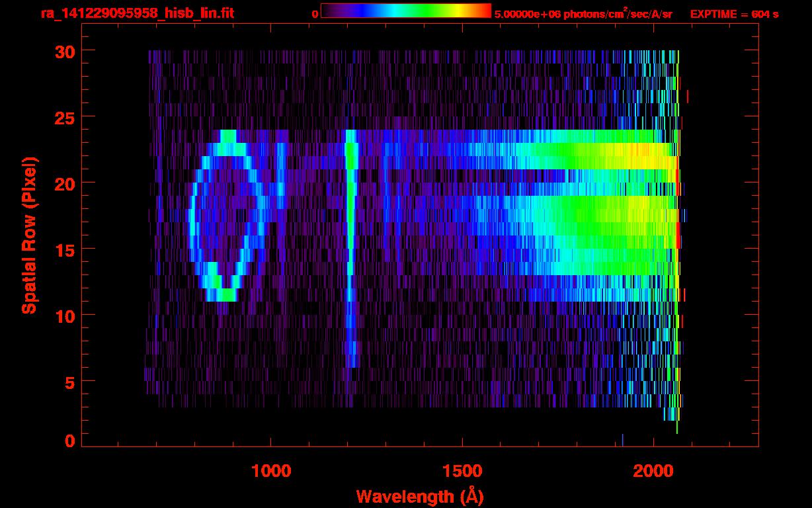The width and height of the screenshot is (812, 508).
Task: Click the filename ra_141229095958_hisb_lin.fit title
Action: click(x=137, y=13)
